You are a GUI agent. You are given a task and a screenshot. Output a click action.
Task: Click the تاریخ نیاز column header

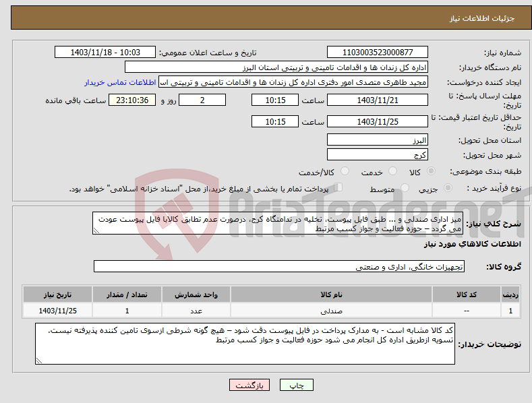(58, 294)
